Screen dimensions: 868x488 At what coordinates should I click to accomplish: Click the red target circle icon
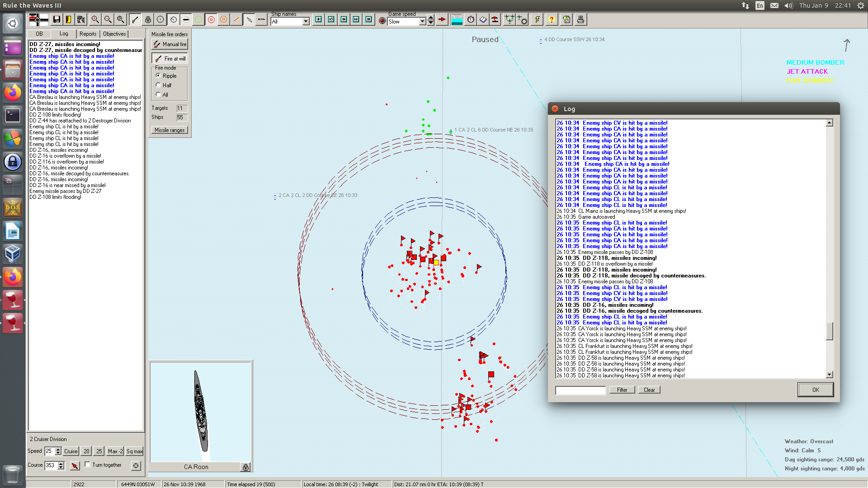pyautogui.click(x=211, y=19)
